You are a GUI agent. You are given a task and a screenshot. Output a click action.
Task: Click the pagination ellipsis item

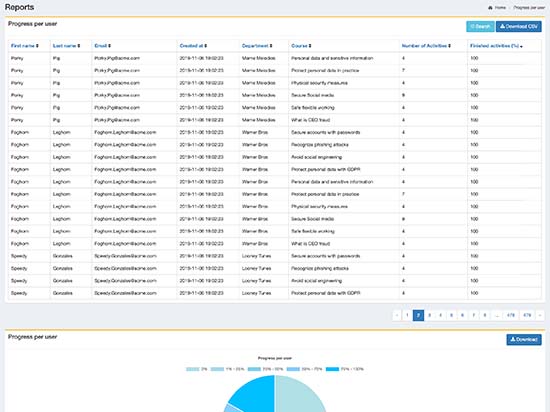(497, 315)
